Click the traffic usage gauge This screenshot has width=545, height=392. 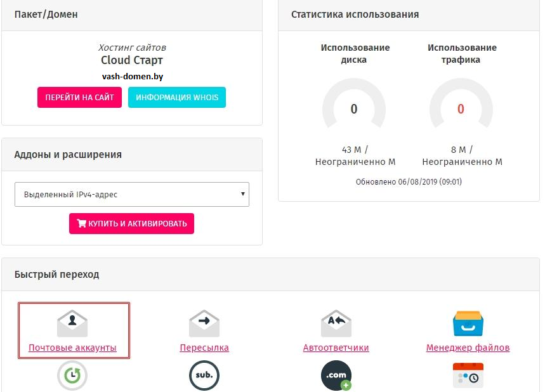click(461, 103)
